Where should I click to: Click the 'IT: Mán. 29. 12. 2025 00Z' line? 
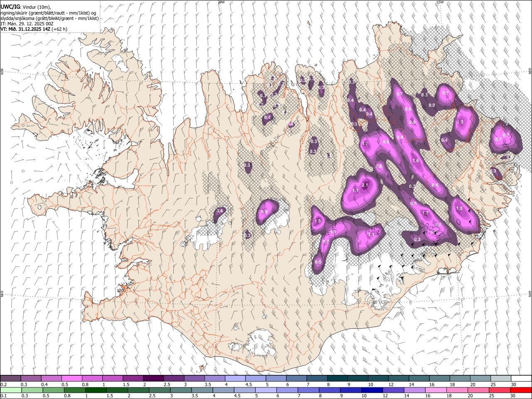pos(27,24)
